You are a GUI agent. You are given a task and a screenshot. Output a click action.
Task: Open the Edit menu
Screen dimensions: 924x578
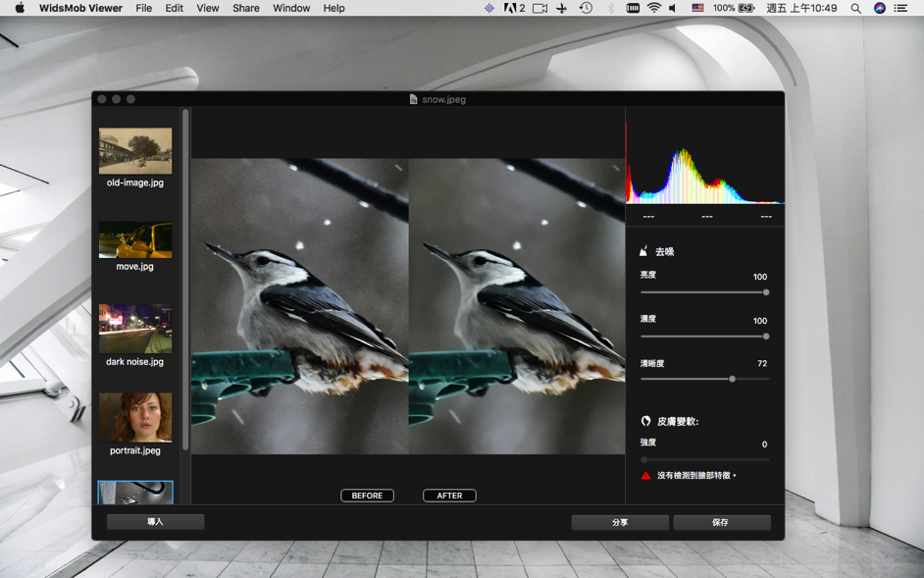[x=174, y=8]
